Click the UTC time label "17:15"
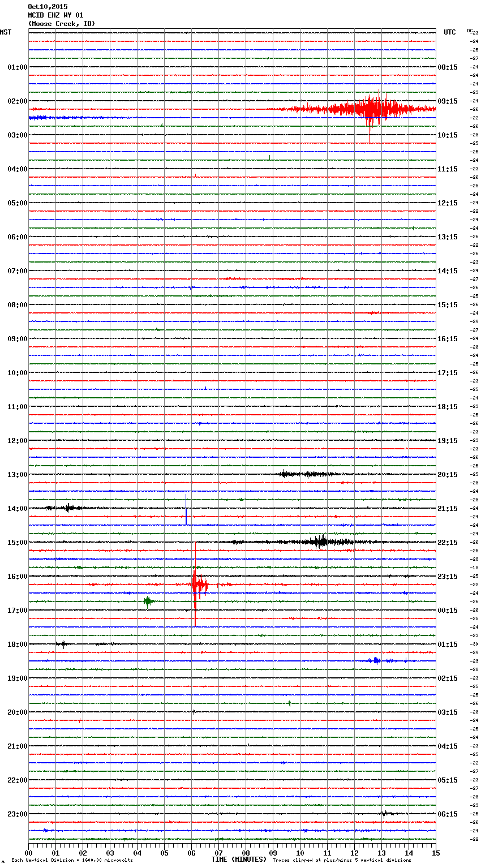The height and width of the screenshot is (868, 481). (x=448, y=372)
